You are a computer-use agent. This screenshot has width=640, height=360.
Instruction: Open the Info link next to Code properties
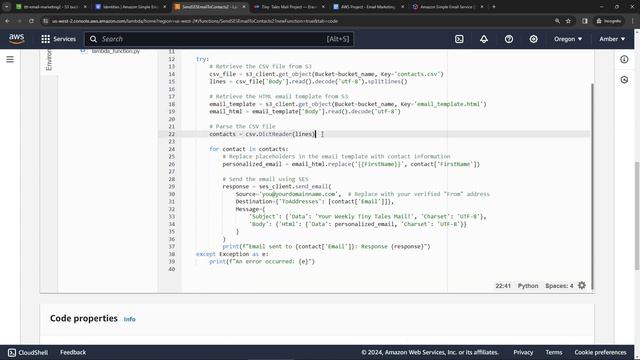[129, 319]
